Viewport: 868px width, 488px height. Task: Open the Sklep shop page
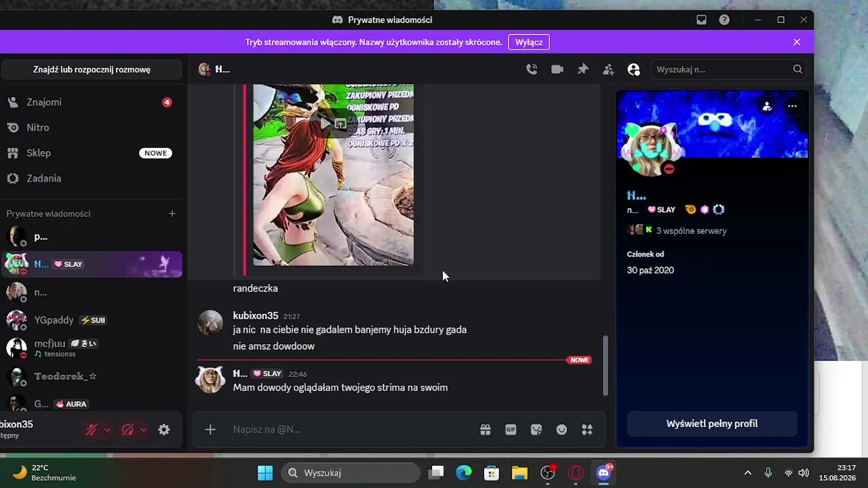pyautogui.click(x=92, y=153)
